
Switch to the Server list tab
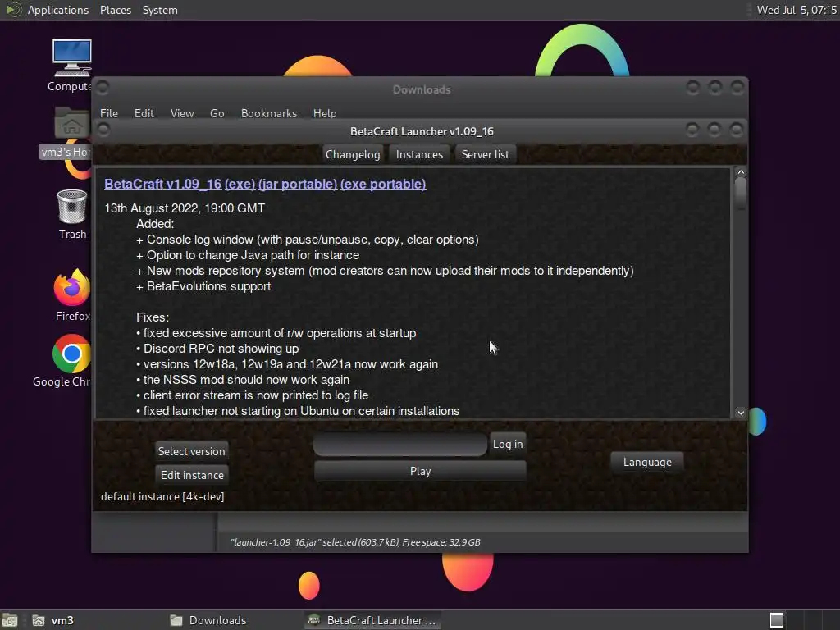click(x=486, y=154)
